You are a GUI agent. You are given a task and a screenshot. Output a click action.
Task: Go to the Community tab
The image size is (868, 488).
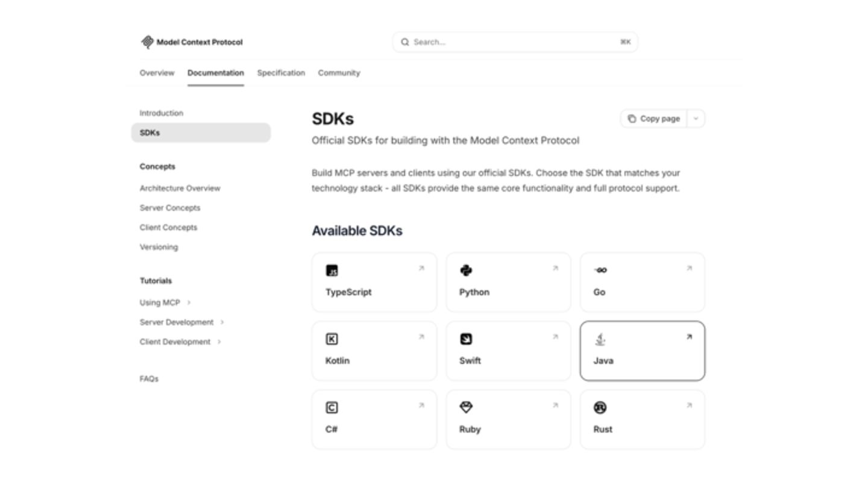click(x=339, y=73)
